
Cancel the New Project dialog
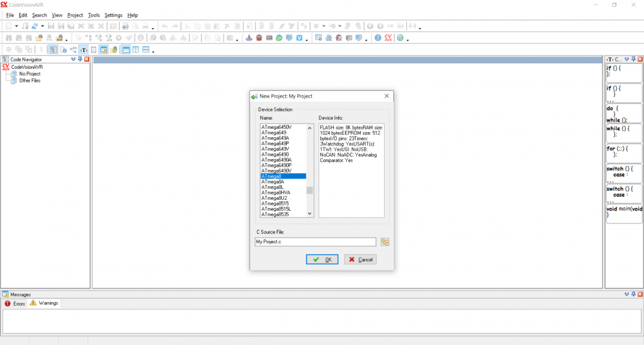(360, 260)
